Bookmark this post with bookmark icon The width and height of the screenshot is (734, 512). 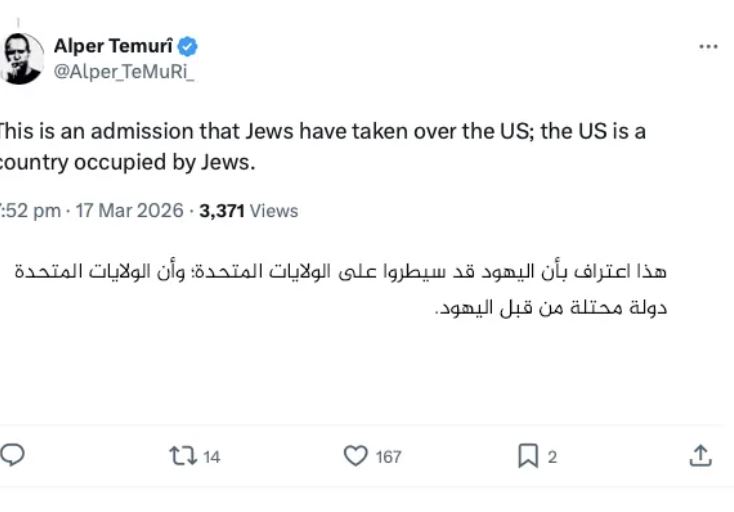[528, 456]
